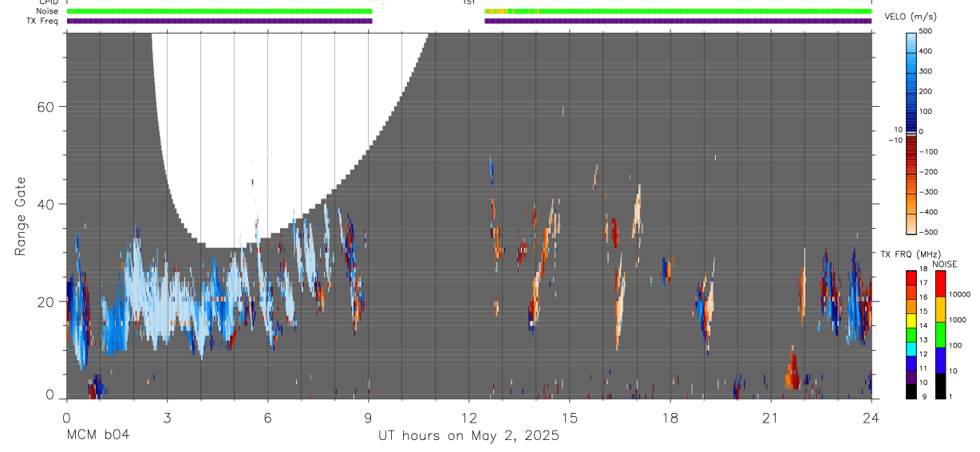The image size is (980, 452).
Task: Pick the orange swatch in NOISE legend
Action: pyautogui.click(x=940, y=309)
